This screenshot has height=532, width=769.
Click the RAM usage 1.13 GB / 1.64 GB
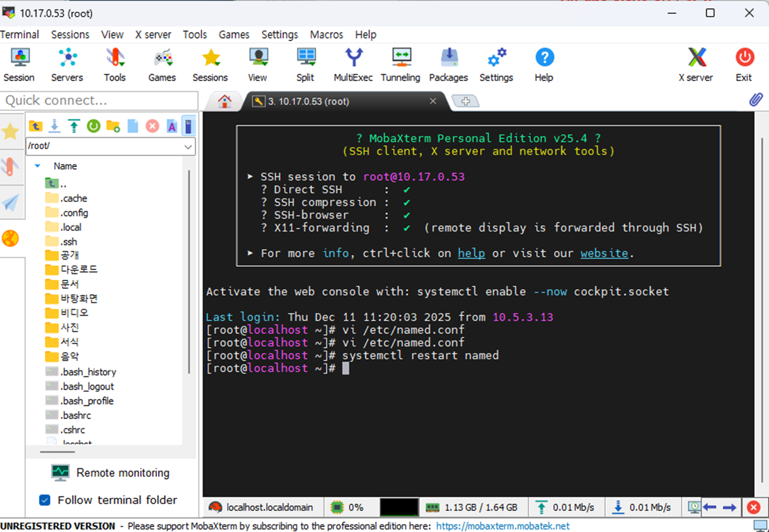tap(471, 507)
